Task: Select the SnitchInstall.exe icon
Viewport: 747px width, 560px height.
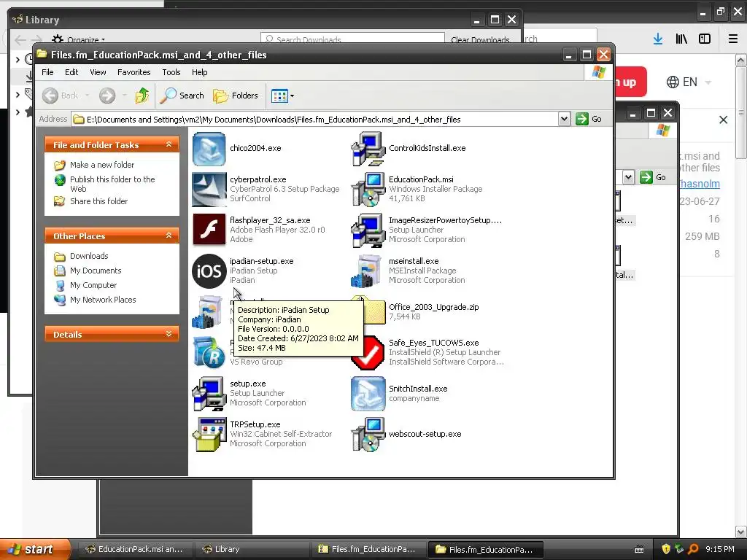Action: coord(368,393)
